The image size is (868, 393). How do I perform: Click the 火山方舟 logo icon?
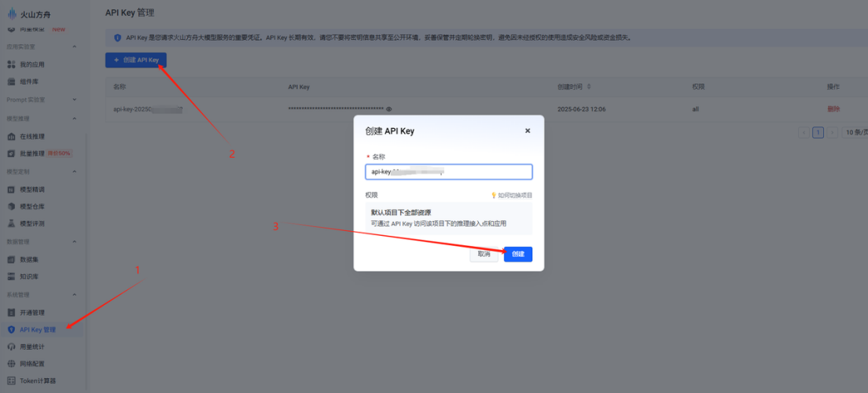click(x=12, y=13)
